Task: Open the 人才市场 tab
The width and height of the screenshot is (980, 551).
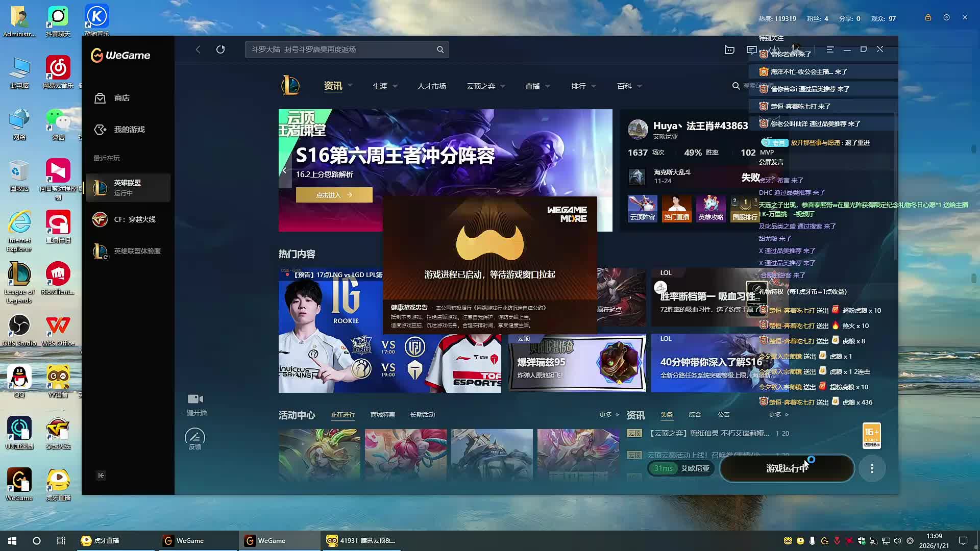Action: [431, 86]
